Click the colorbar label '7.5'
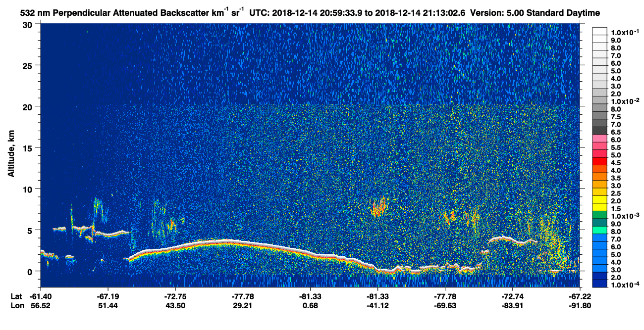The width and height of the screenshot is (644, 330). [x=616, y=117]
